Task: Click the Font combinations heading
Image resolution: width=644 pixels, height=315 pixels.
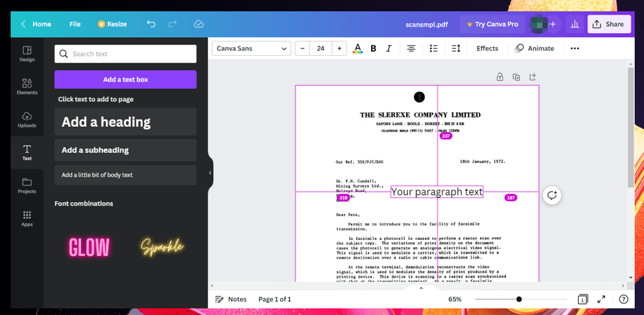Action: pos(84,203)
